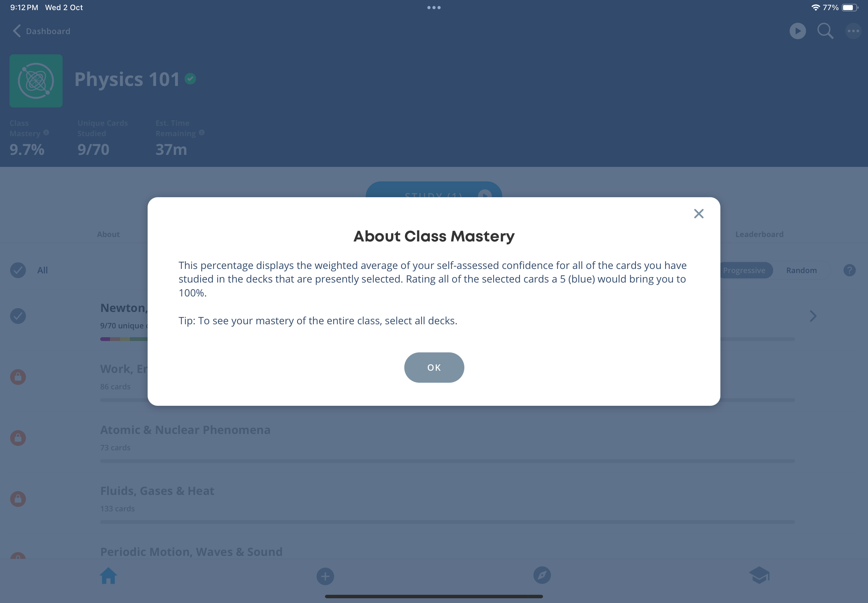Toggle the Newton's deck checkmark
The width and height of the screenshot is (868, 603).
click(x=18, y=316)
